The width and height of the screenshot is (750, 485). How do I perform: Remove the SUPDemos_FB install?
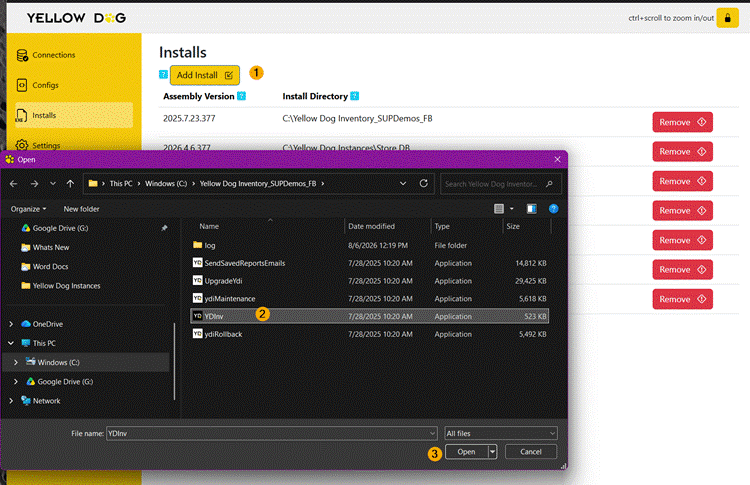(683, 122)
